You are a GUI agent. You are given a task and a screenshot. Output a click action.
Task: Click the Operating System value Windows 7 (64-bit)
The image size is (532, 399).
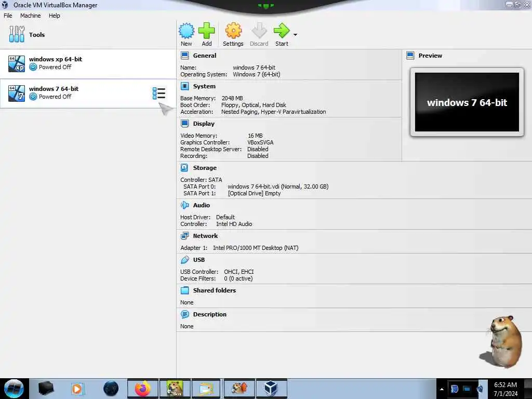click(x=257, y=74)
